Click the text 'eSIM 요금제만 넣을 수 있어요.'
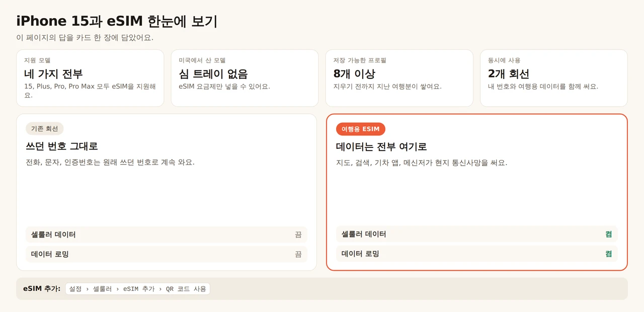 [224, 87]
